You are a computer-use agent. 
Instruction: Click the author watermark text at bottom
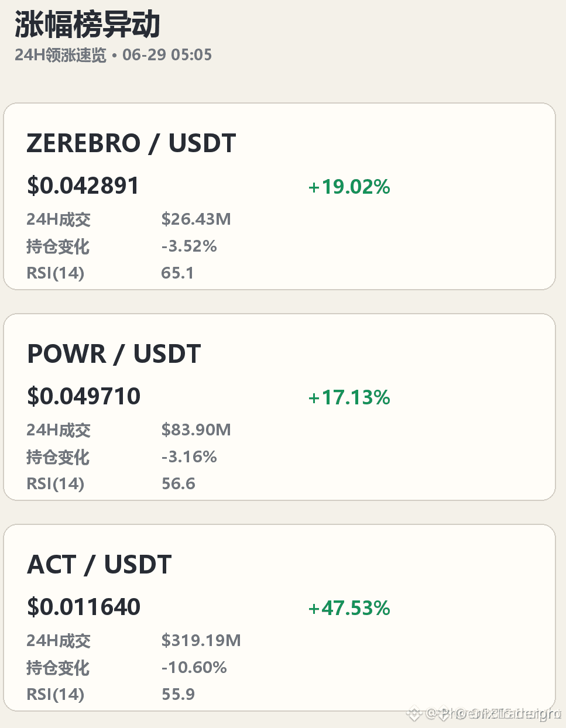pos(493,714)
